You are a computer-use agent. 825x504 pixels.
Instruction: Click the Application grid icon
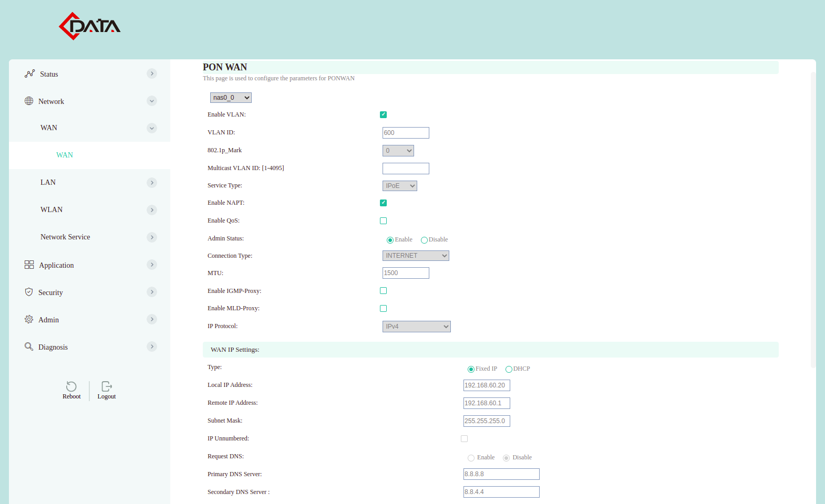(29, 265)
